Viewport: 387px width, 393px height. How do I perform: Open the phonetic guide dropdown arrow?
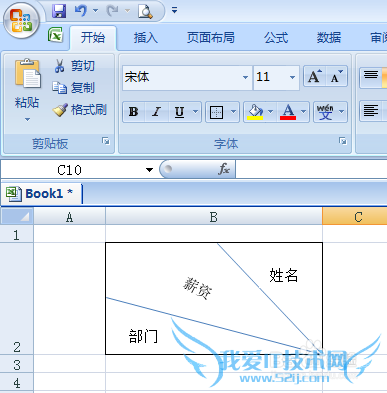(x=342, y=112)
